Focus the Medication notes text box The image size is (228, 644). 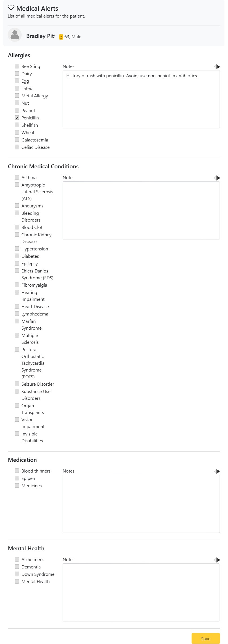(141, 504)
